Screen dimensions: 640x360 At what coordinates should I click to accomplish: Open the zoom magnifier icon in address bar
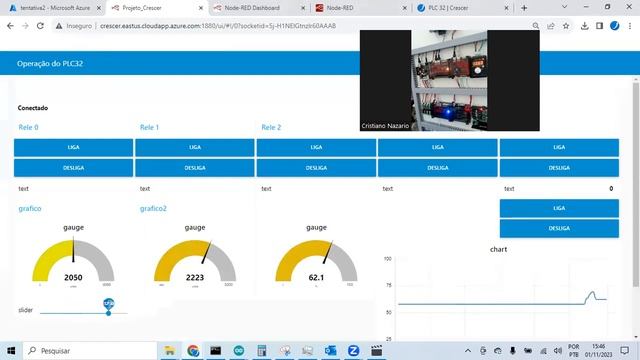[x=536, y=26]
